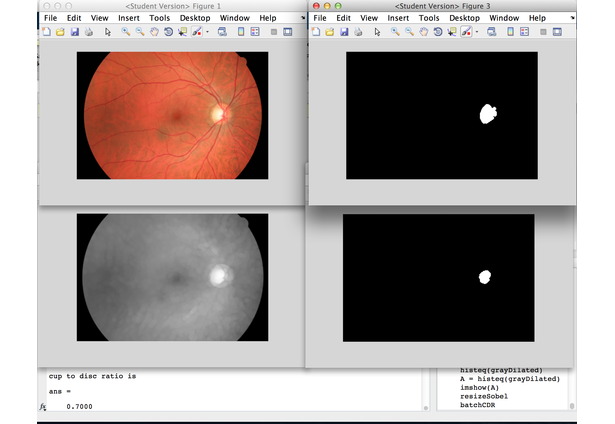Screen dimensions: 615x424
Task: Insert legend using Figure 3 toolbar icon
Action: (524, 32)
